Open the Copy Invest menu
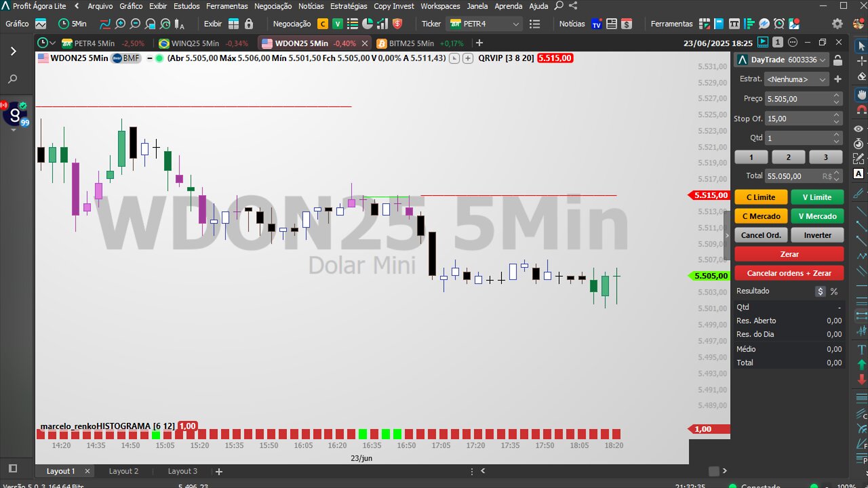Viewport: 868px width, 488px height. [394, 6]
